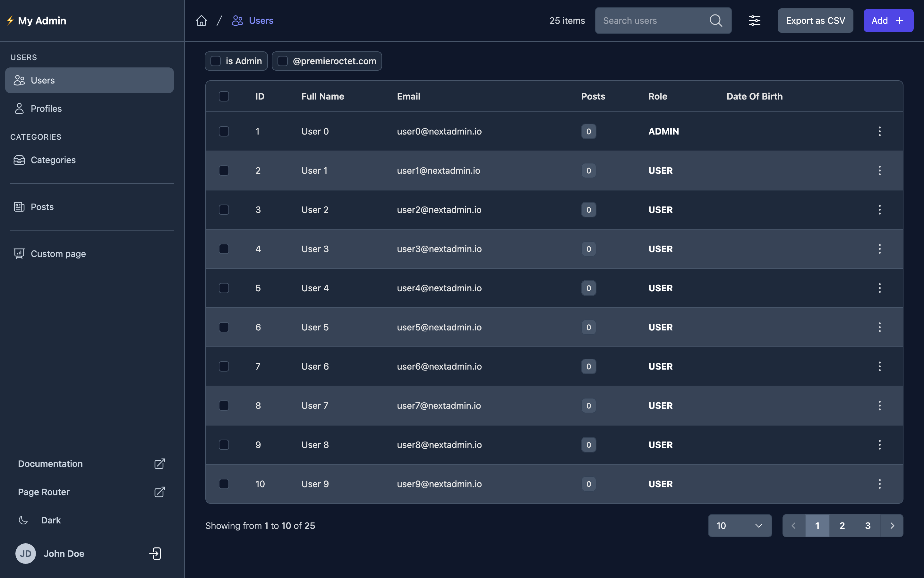The width and height of the screenshot is (924, 578).
Task: Open the rows-per-page dropdown showing 10
Action: (x=740, y=526)
